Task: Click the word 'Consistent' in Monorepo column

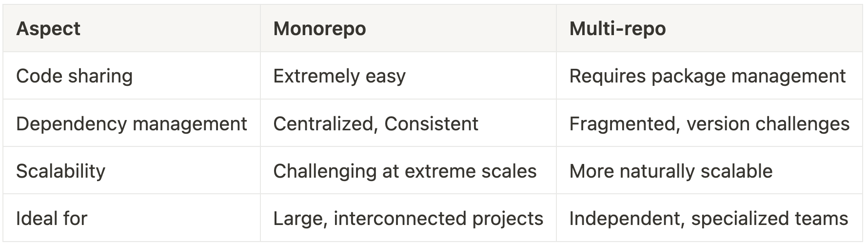Action: coord(431,123)
